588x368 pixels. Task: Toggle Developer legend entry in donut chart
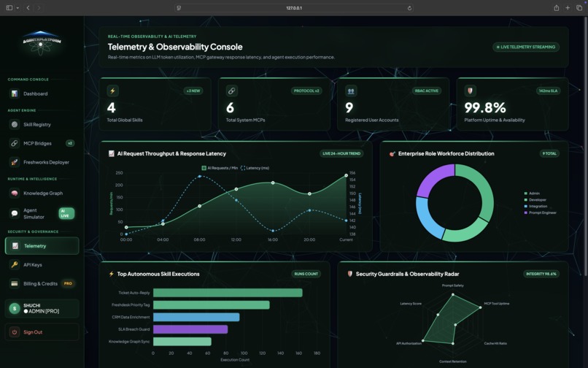(x=535, y=200)
